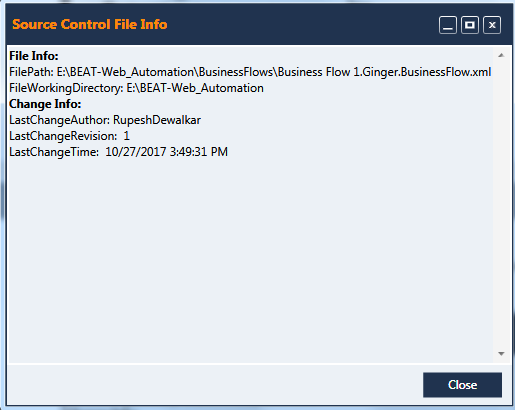This screenshot has height=410, width=515.
Task: Click the RupeshDewalkar author name
Action: click(157, 120)
